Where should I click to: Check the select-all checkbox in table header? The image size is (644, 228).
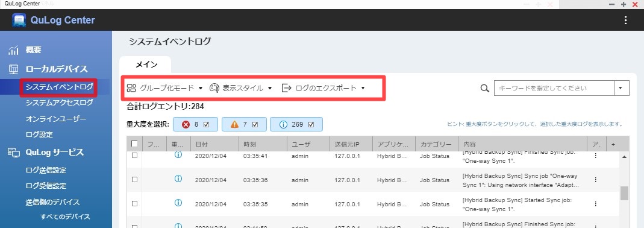(x=134, y=144)
